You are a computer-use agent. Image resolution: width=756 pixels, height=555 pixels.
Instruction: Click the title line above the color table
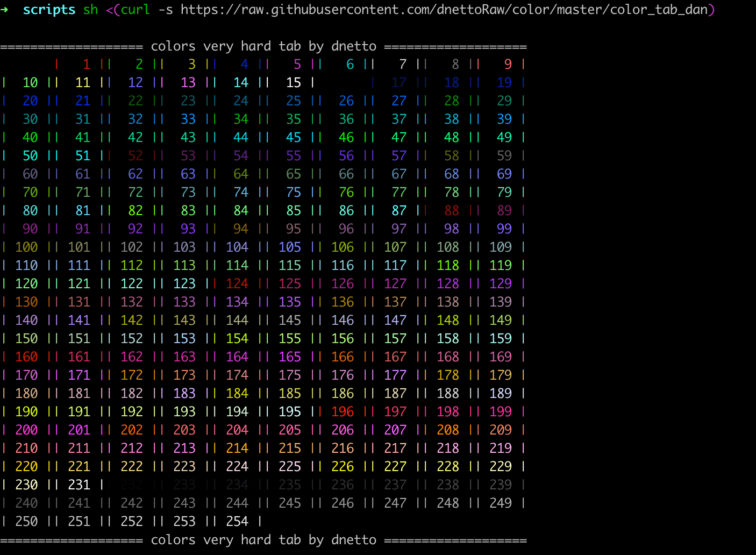pos(263,46)
